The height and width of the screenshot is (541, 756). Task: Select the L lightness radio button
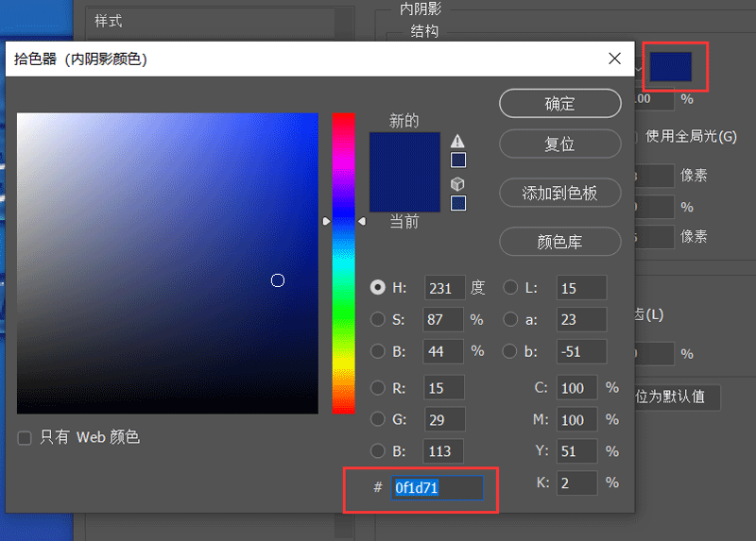510,288
